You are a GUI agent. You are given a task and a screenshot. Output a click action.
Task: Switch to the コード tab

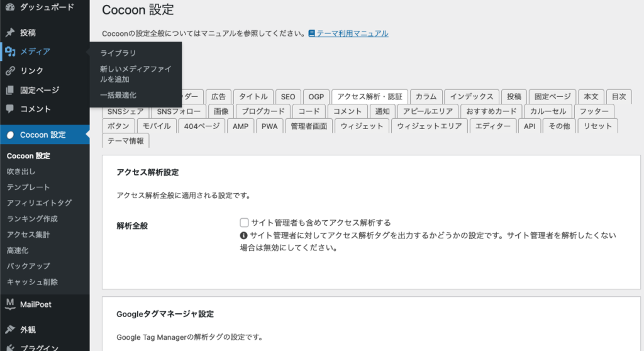[x=309, y=111]
